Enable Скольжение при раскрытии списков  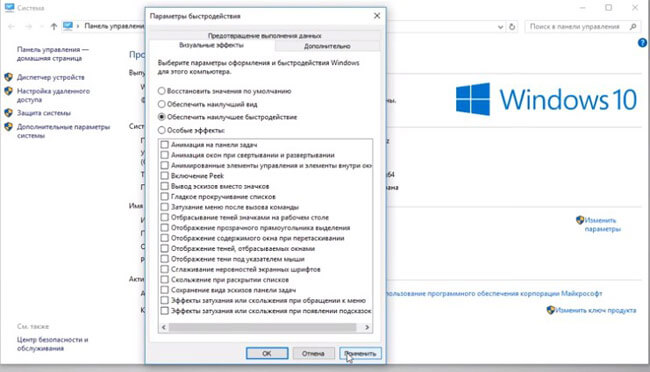coord(165,280)
